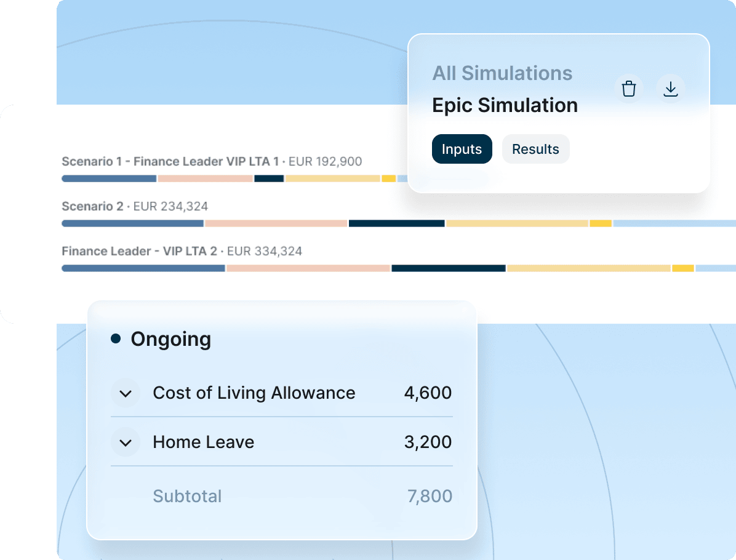This screenshot has height=560, width=736.
Task: Select the Epic Simulation title
Action: pyautogui.click(x=505, y=105)
